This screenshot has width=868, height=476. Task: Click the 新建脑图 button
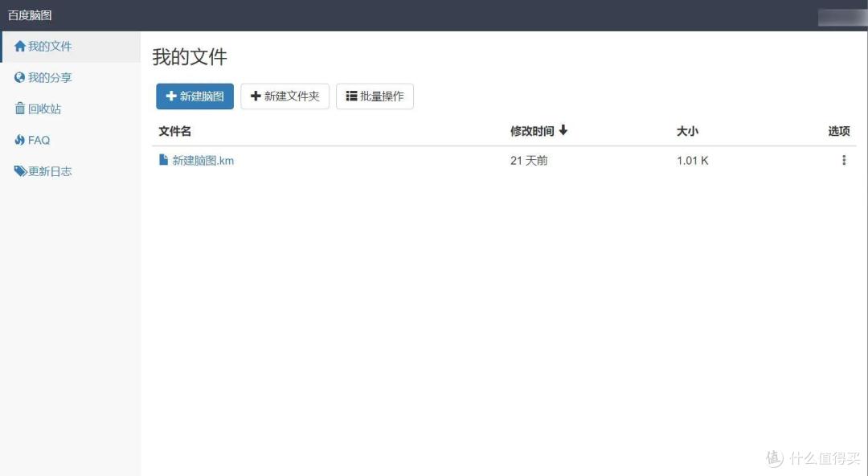pos(194,96)
